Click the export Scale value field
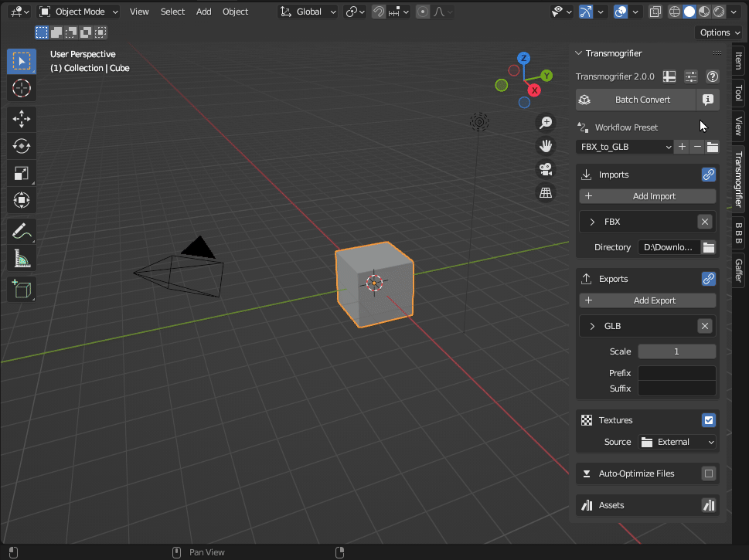This screenshot has height=560, width=749. pos(676,351)
